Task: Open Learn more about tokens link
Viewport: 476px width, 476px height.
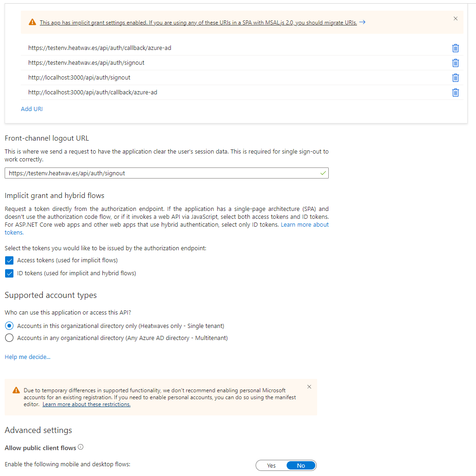Action: coord(304,224)
